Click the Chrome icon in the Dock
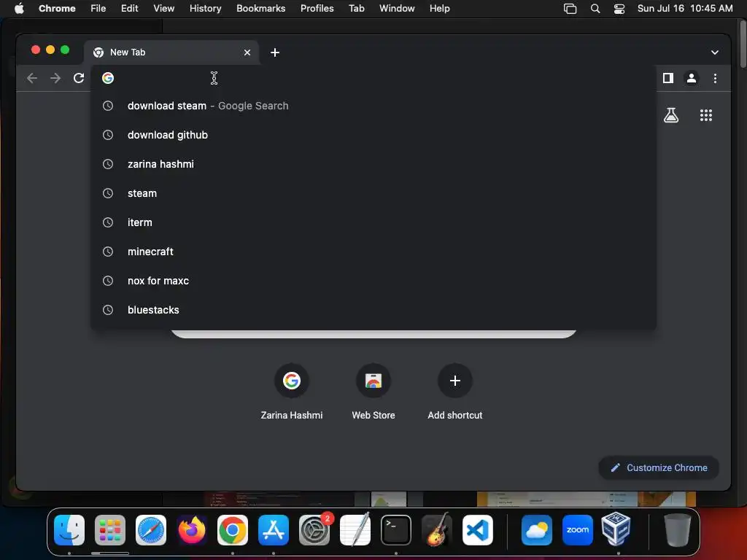The width and height of the screenshot is (747, 560). (233, 530)
